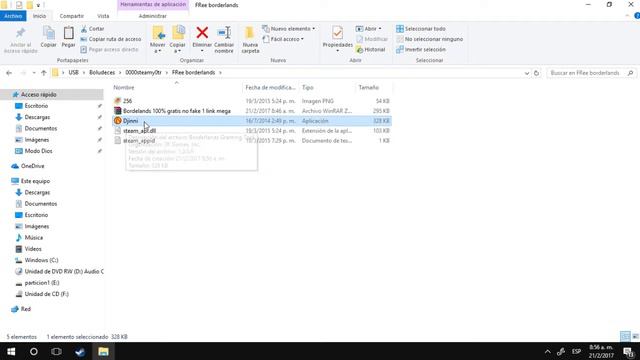Switch to details view icon in status bar
Screen dimensions: 640x360
tap(625, 336)
